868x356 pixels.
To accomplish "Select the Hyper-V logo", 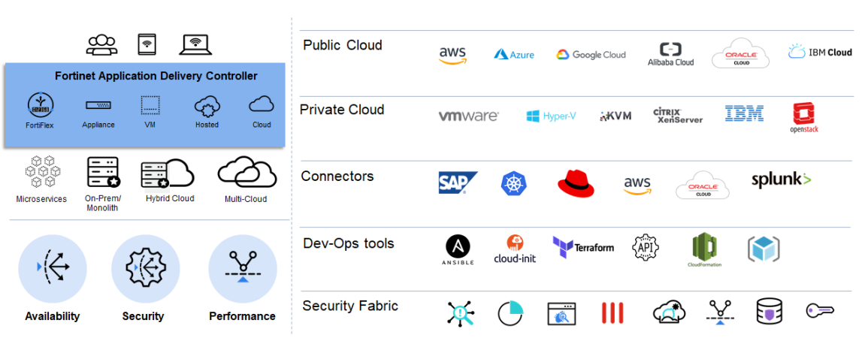I will 551,116.
